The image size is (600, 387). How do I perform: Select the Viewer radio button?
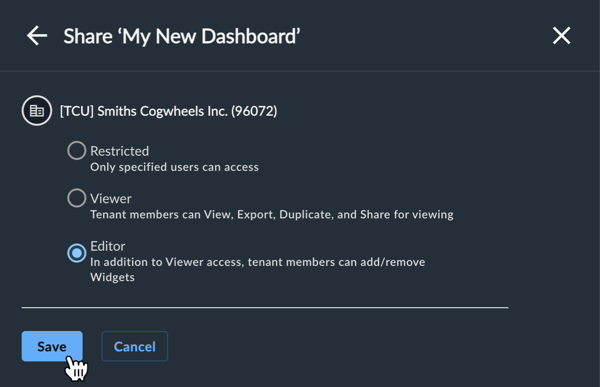pyautogui.click(x=77, y=198)
